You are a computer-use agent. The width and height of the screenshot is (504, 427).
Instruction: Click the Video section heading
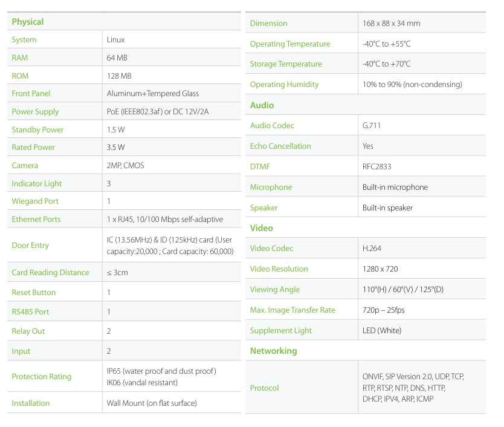pos(261,228)
